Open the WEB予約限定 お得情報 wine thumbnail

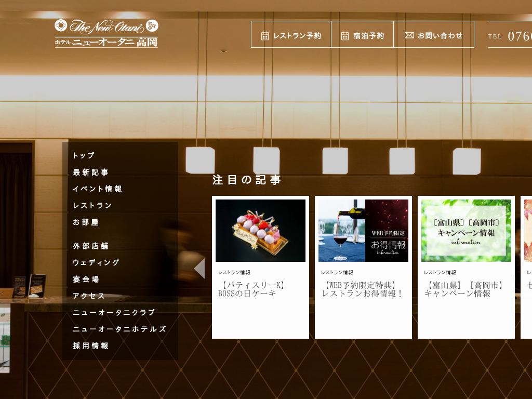pyautogui.click(x=363, y=231)
